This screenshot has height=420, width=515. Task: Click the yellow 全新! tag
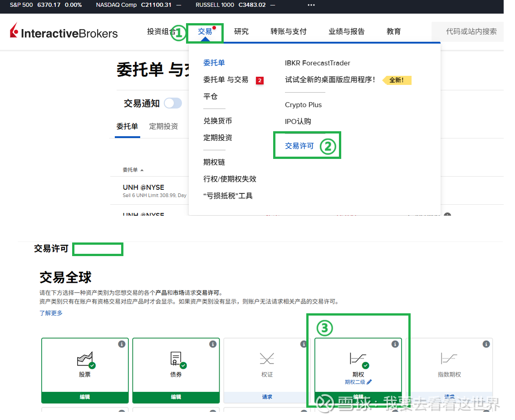click(x=397, y=80)
